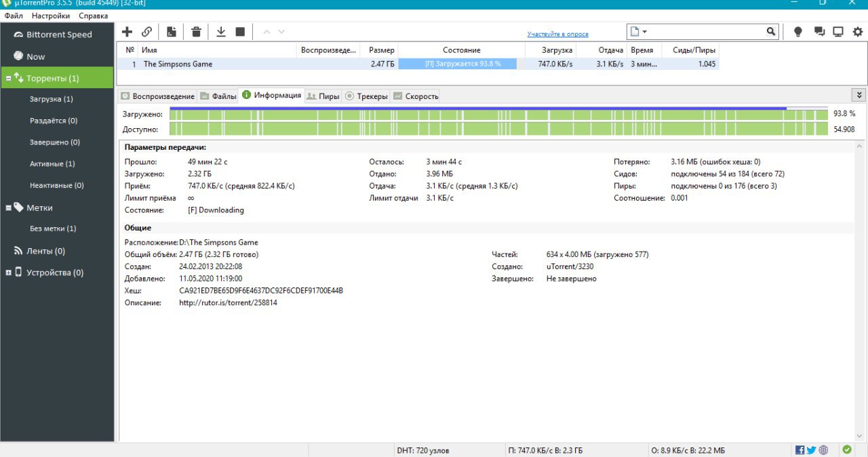868x457 pixels.
Task: Click the Загружено pieces bar
Action: (x=498, y=115)
